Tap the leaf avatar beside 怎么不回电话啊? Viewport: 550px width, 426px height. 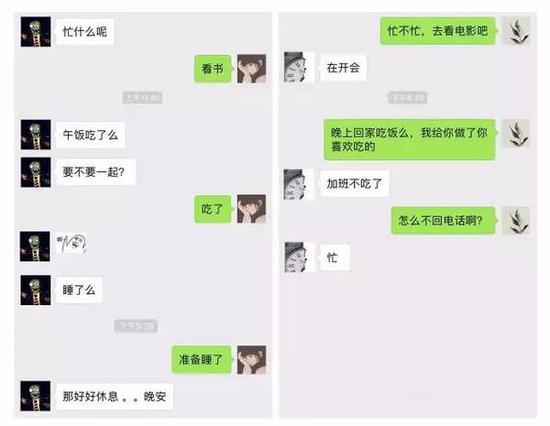point(516,220)
